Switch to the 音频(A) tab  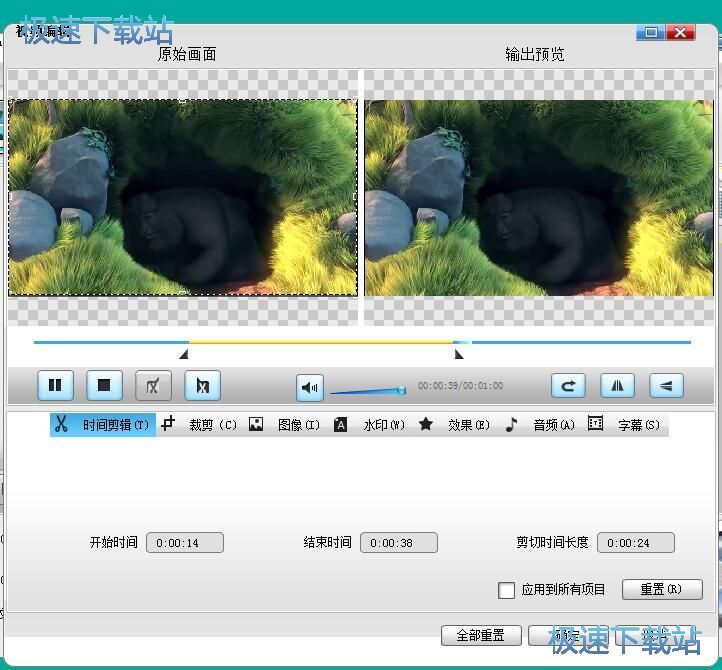pyautogui.click(x=540, y=425)
